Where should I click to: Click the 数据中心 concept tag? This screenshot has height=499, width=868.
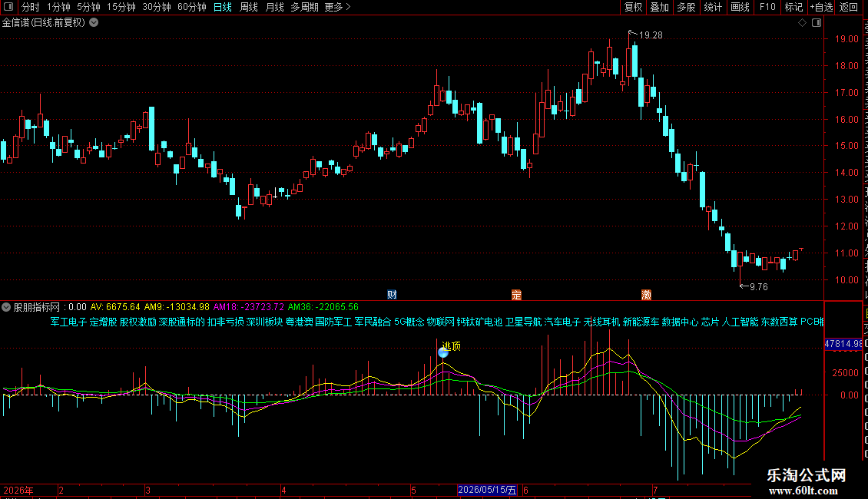tap(681, 322)
